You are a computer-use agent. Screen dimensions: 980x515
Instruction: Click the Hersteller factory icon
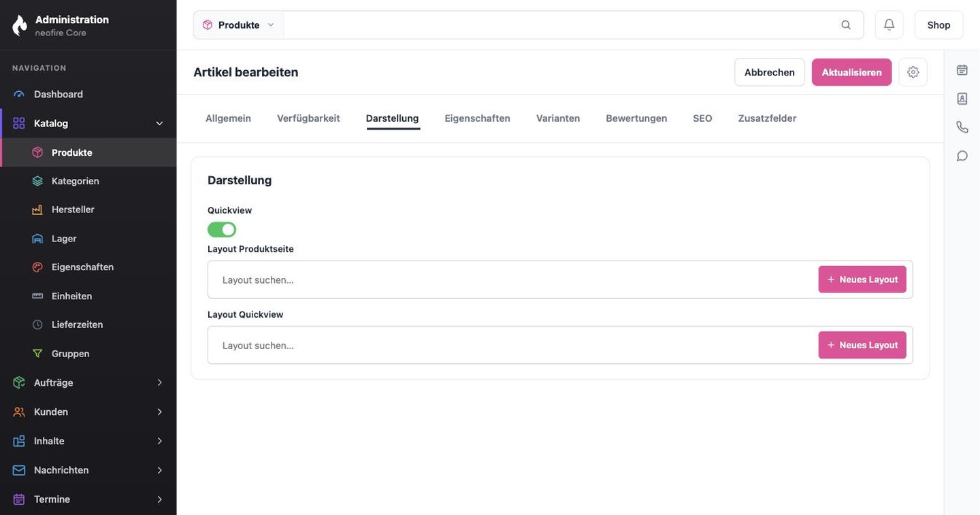(x=37, y=210)
